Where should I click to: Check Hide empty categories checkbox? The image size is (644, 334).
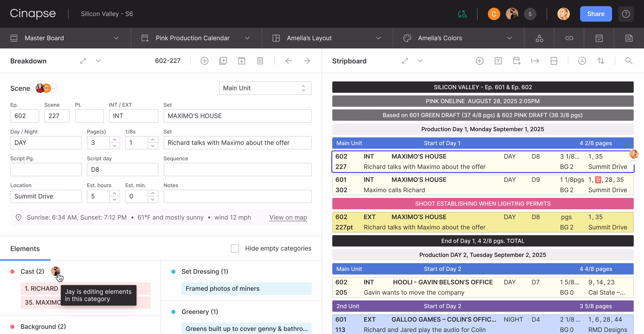(x=235, y=248)
